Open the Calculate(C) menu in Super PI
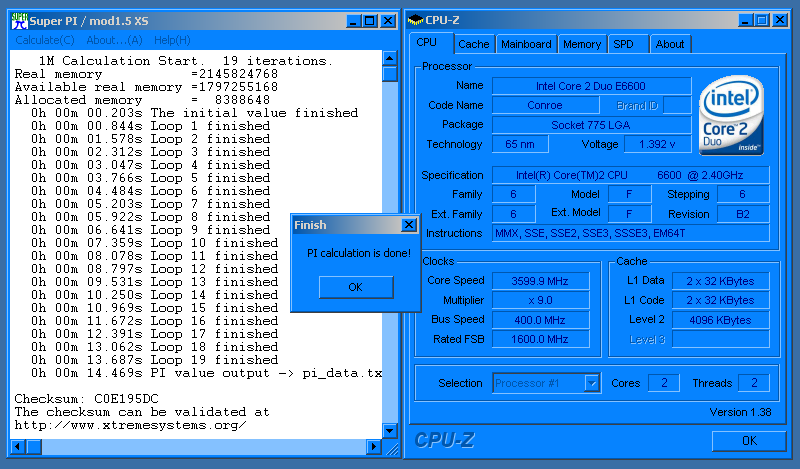 point(45,40)
